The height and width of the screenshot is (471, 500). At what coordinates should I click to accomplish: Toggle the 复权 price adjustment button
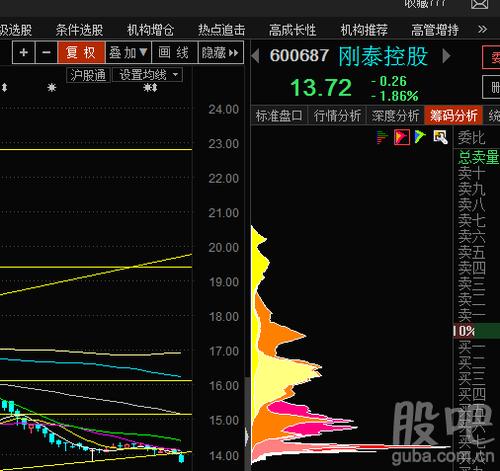click(81, 52)
